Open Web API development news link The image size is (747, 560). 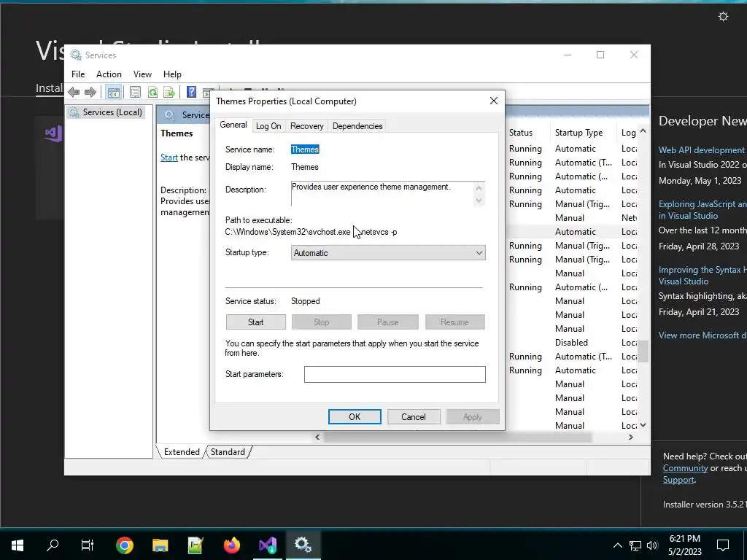[703, 150]
